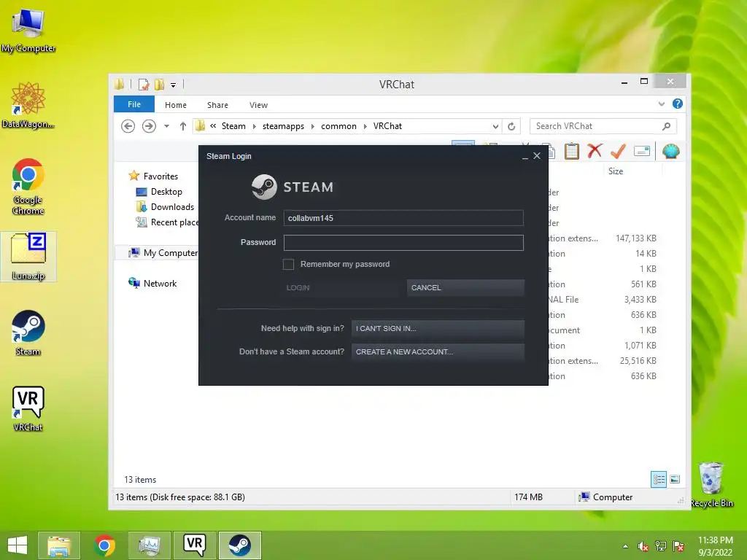The image size is (747, 560).
Task: Open the VRChat desktop shortcut
Action: pyautogui.click(x=28, y=408)
